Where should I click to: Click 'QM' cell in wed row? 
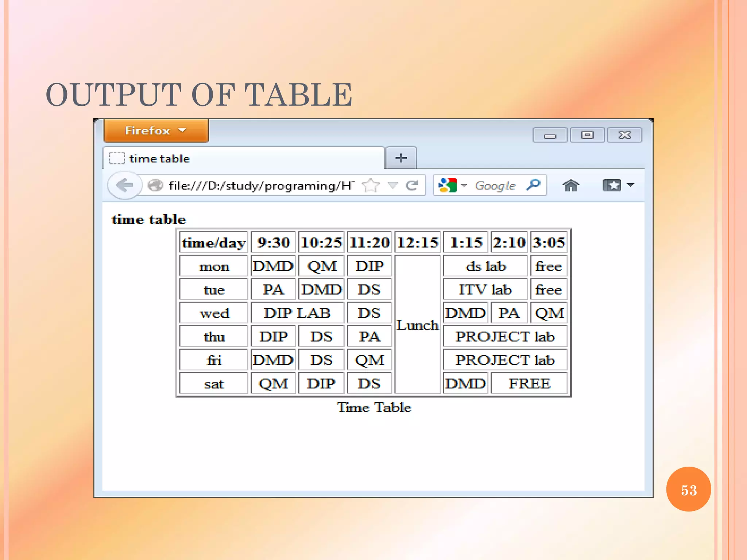click(x=549, y=313)
